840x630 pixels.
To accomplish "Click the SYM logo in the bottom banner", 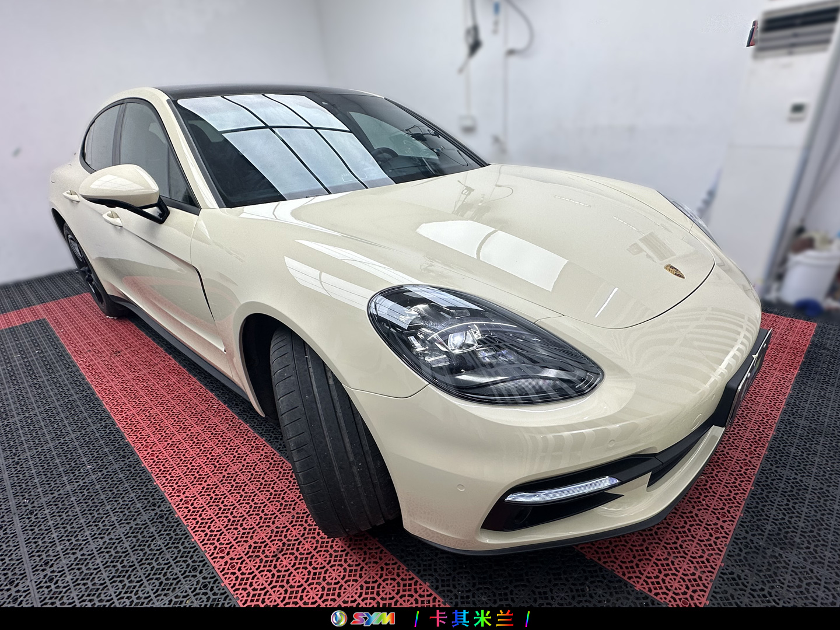I will (x=363, y=618).
